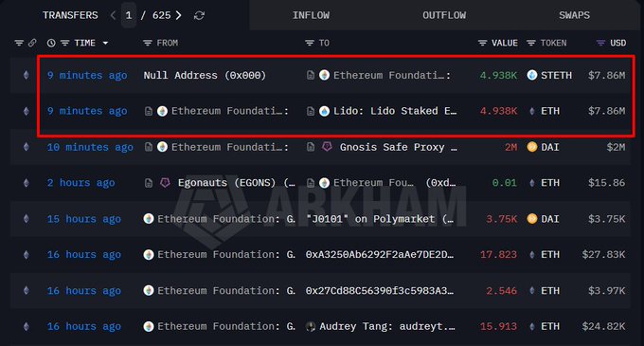Click Ethereum chain icon in 15 hours row
Image resolution: width=644 pixels, height=346 pixels.
click(26, 219)
